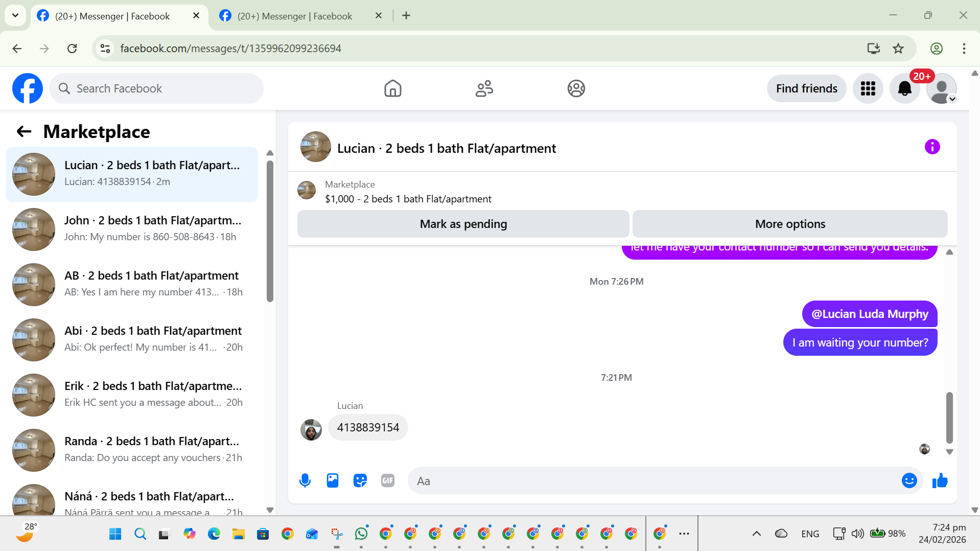The height and width of the screenshot is (551, 980).
Task: Open Facebook logo home link
Action: (x=28, y=88)
